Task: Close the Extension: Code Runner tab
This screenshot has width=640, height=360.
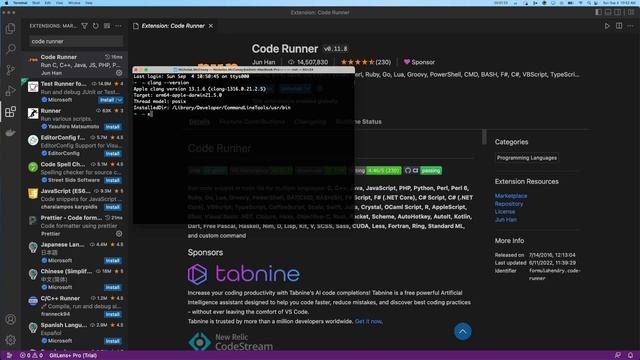Action: (211, 26)
